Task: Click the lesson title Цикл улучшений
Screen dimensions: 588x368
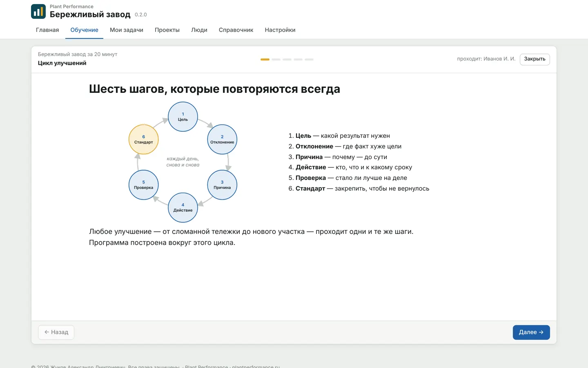Action: point(62,63)
